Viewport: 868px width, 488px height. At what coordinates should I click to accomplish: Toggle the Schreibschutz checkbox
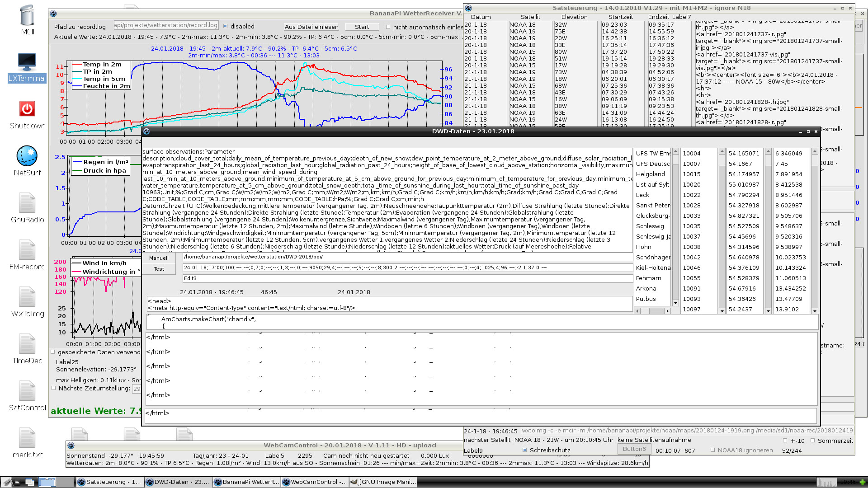524,450
